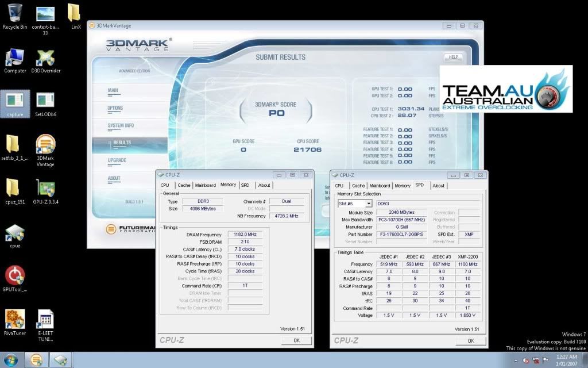Open Mainboard tab in CPU-Z Memory window
588x368 pixels.
[x=206, y=185]
